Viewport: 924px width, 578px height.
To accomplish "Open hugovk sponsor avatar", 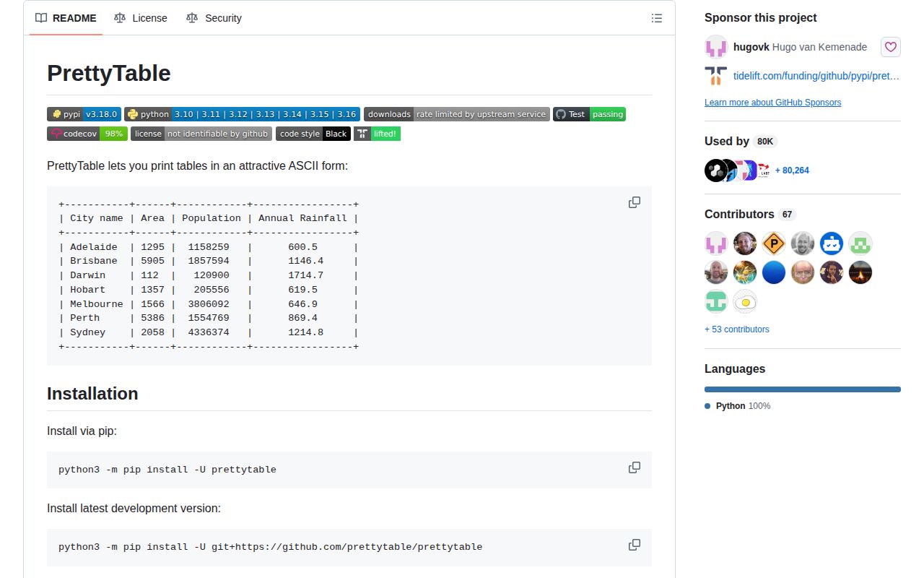I will click(x=716, y=47).
